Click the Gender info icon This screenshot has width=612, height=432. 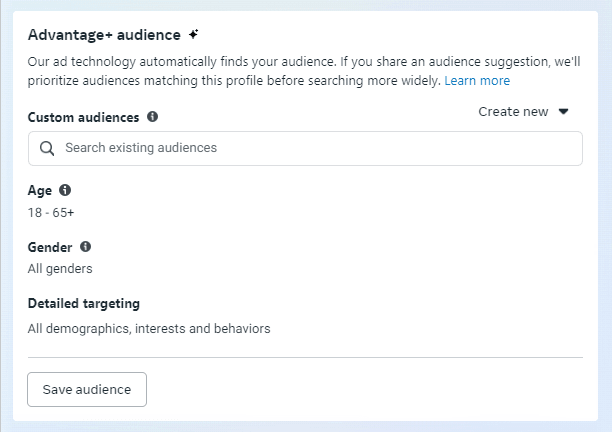click(85, 247)
